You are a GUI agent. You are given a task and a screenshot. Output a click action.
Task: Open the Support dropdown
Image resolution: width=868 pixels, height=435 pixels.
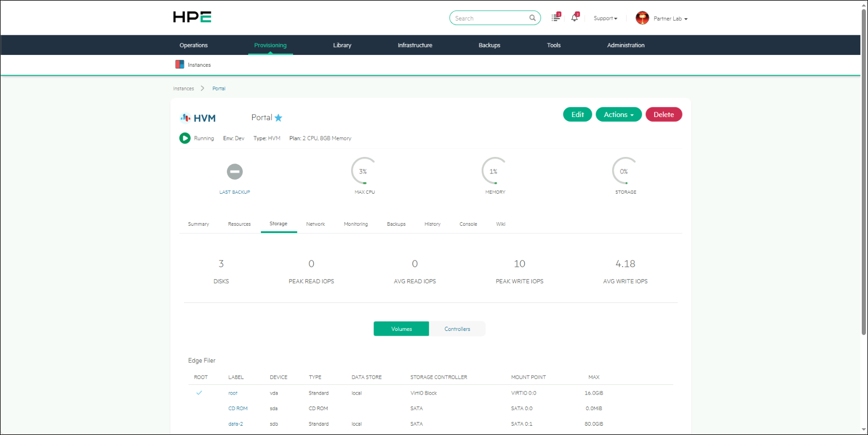tap(605, 18)
